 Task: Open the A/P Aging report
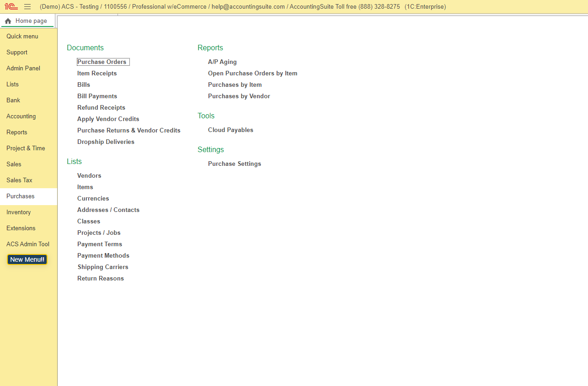pos(222,62)
